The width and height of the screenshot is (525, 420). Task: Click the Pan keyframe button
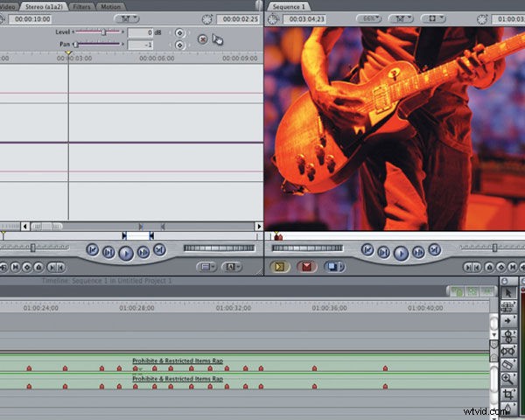point(180,45)
